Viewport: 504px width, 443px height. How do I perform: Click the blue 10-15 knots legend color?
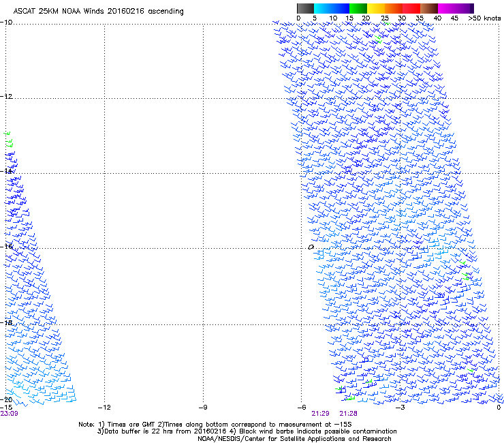pyautogui.click(x=341, y=8)
